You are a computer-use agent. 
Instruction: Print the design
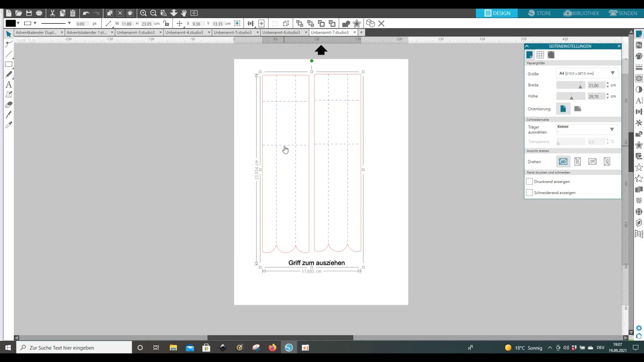click(x=39, y=13)
